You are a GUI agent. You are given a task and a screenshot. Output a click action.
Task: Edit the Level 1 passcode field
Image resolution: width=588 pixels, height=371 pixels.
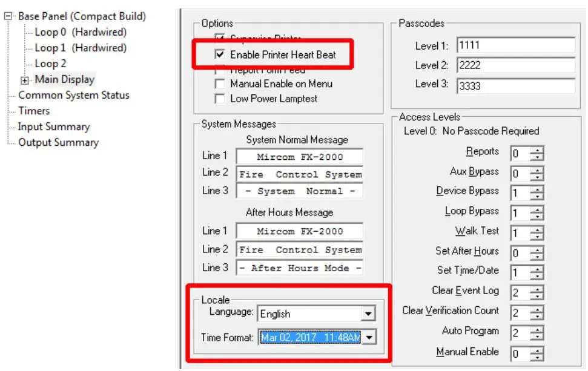pyautogui.click(x=516, y=45)
